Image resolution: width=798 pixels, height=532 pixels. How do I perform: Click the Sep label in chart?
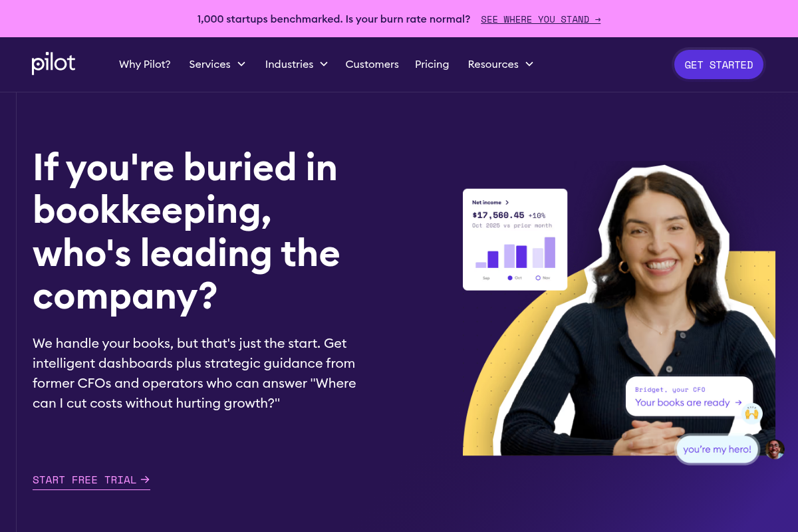pyautogui.click(x=486, y=278)
